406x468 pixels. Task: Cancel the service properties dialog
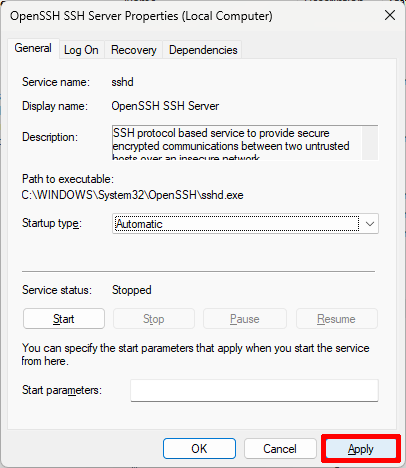[x=280, y=449]
